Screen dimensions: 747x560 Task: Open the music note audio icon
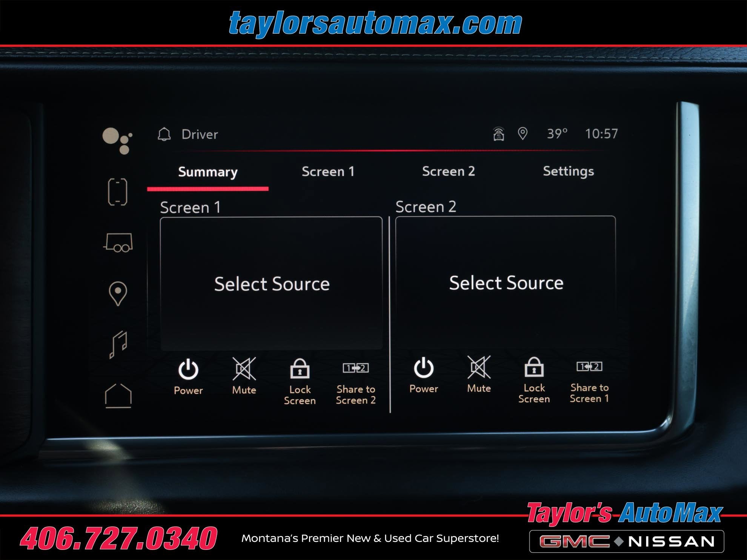click(x=118, y=344)
